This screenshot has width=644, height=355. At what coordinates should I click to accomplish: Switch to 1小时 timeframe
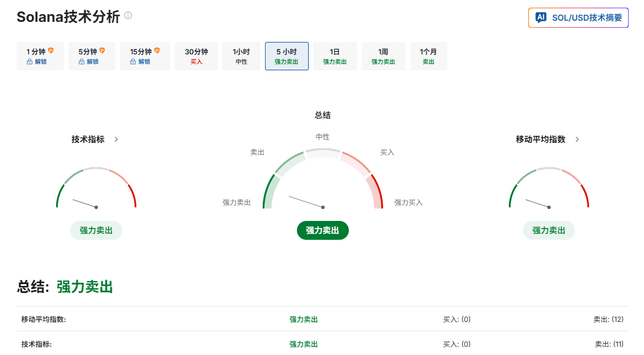241,56
